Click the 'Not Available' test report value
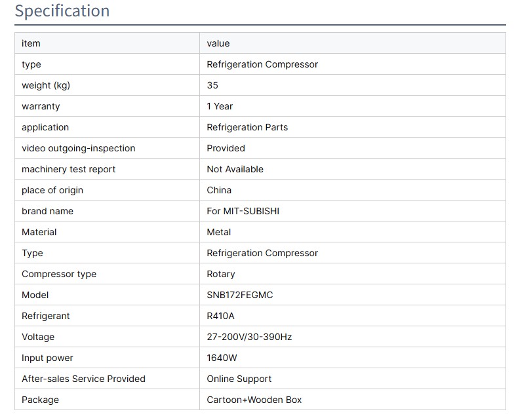516x420 pixels. click(235, 169)
